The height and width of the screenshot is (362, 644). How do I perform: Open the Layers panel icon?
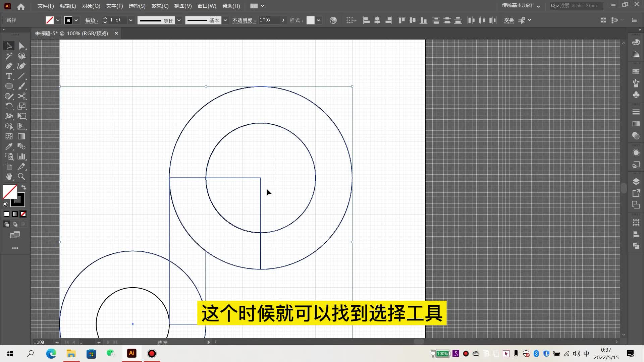636,182
